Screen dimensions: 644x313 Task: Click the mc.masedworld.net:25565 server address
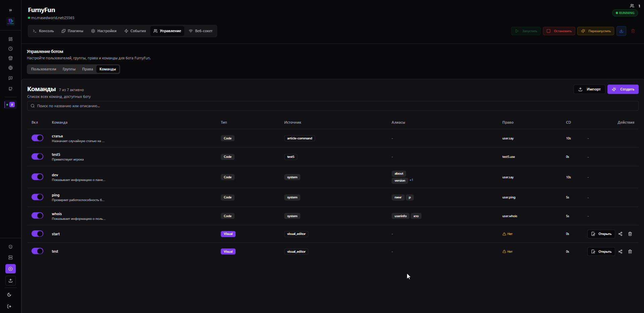click(53, 18)
